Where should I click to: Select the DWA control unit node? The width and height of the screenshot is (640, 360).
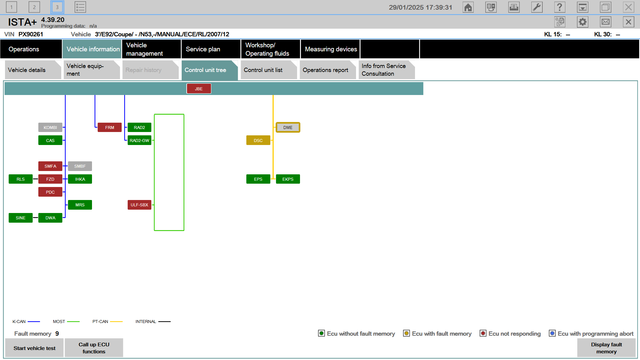click(x=50, y=218)
